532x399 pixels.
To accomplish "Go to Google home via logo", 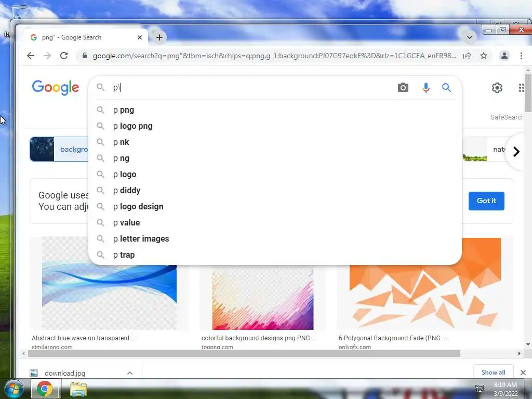I will click(x=55, y=88).
